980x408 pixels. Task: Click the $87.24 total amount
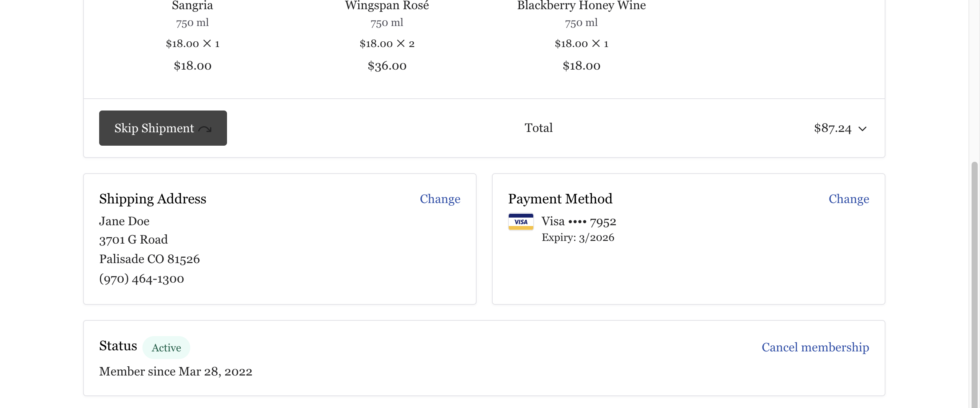[832, 128]
